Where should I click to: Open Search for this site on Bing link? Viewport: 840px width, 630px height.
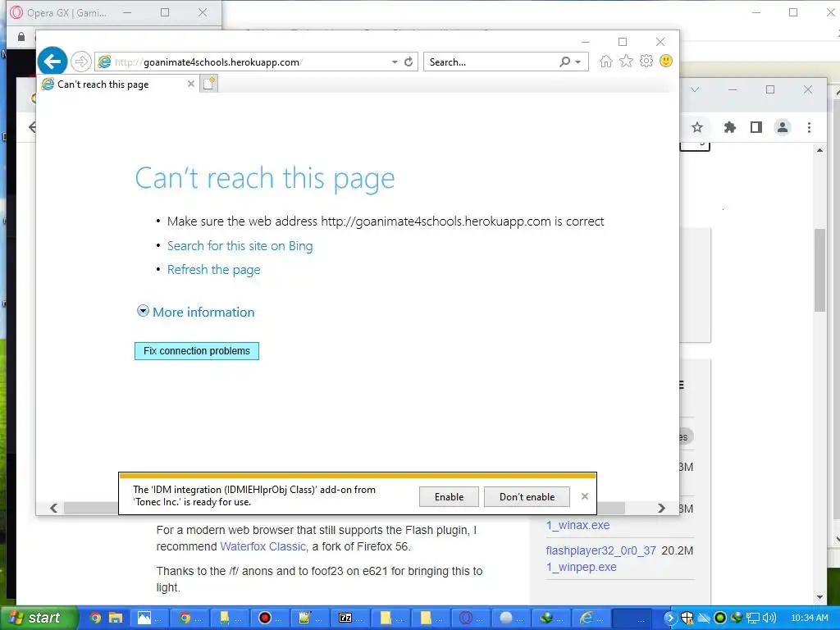pos(240,246)
